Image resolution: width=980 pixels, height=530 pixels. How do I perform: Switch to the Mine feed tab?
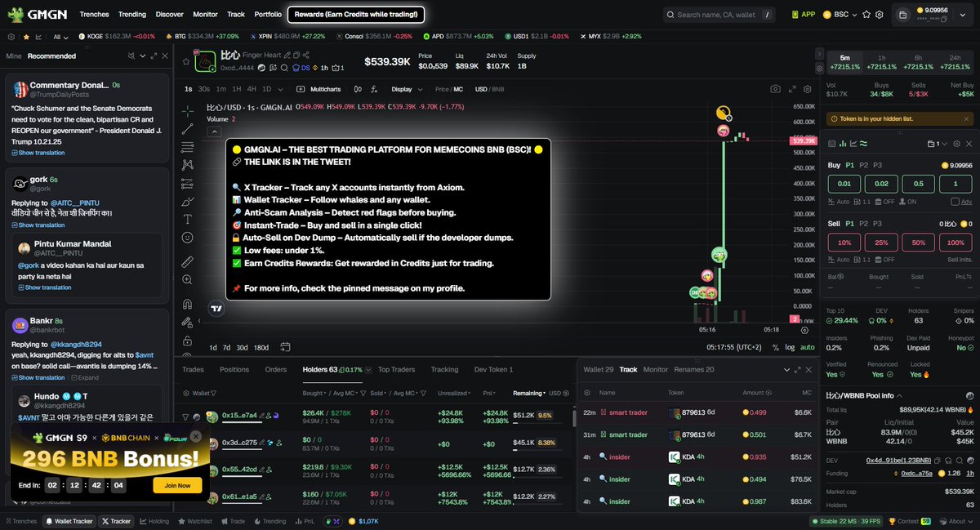click(x=14, y=56)
